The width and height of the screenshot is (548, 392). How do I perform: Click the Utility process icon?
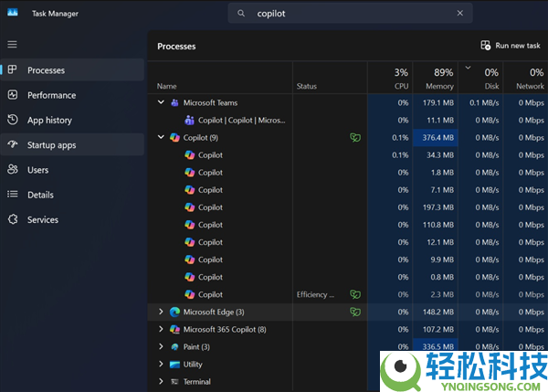point(174,365)
